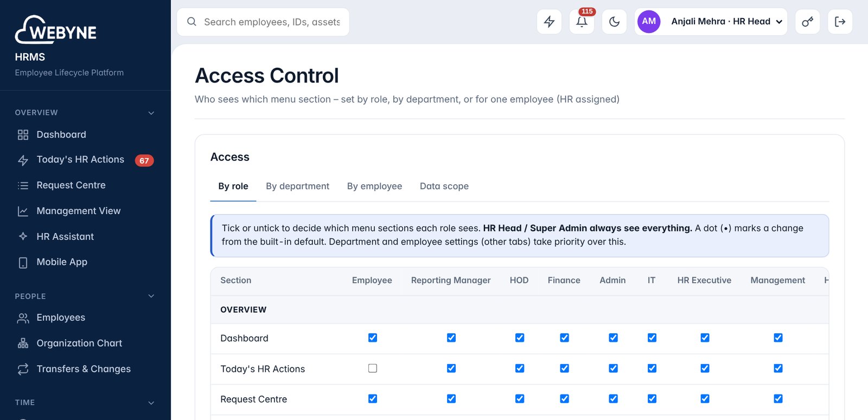The height and width of the screenshot is (420, 868).
Task: Click the search employees input field
Action: 263,22
